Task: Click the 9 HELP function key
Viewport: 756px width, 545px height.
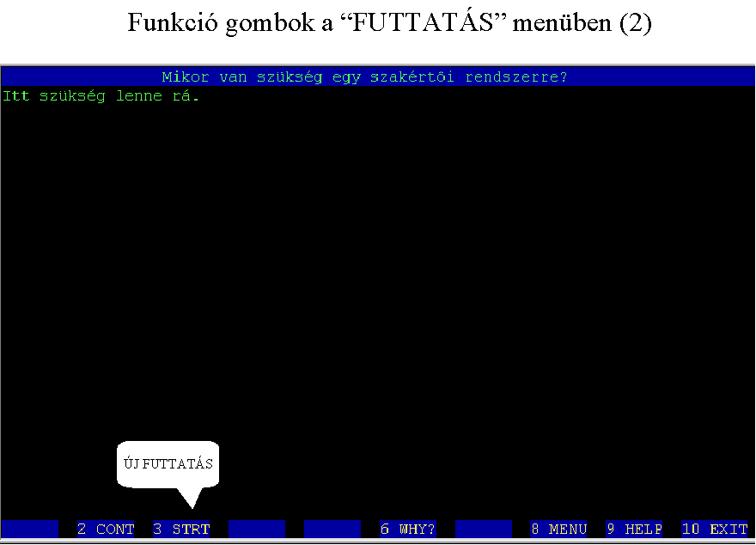Action: [635, 529]
